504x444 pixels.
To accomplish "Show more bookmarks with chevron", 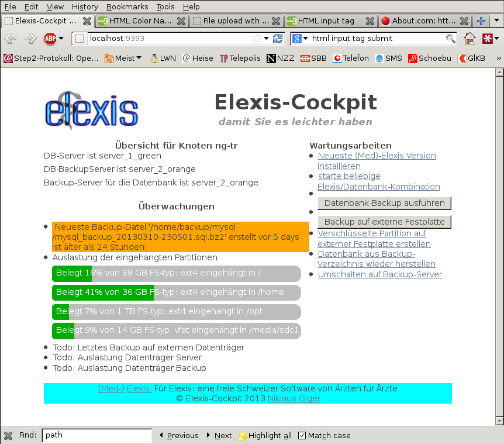I will click(x=499, y=58).
